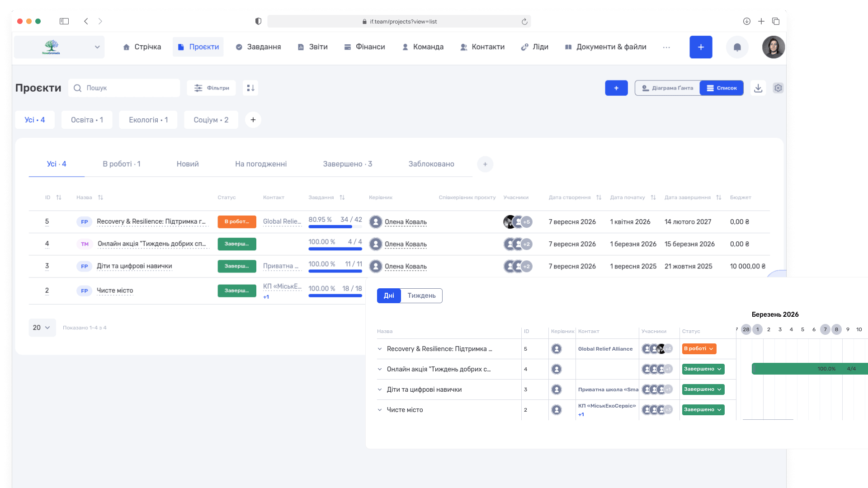Click the blue plus button in the top navigation
Image resolution: width=868 pixels, height=488 pixels.
[701, 47]
